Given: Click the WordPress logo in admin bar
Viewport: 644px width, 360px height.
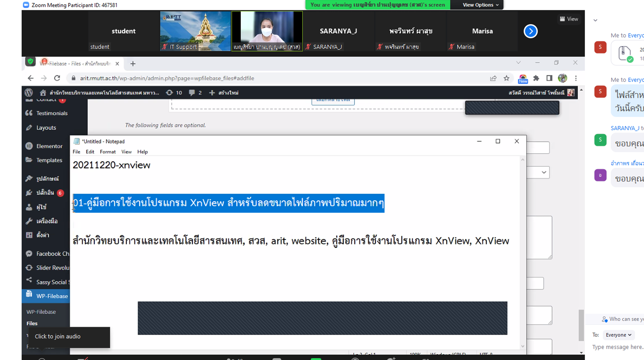Looking at the screenshot, I should tap(29, 93).
